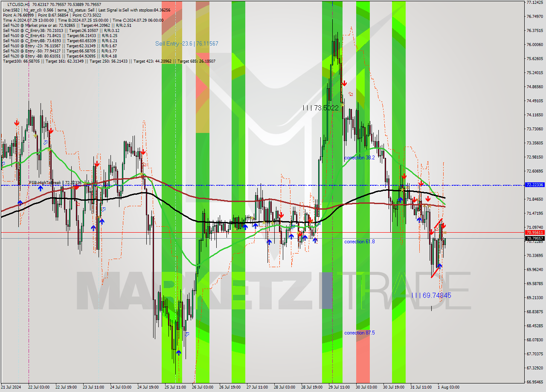Viewport: 546px width, 392px height.
Task: Click the '25 Jul 11:00' time axis label
Action: 175,387
